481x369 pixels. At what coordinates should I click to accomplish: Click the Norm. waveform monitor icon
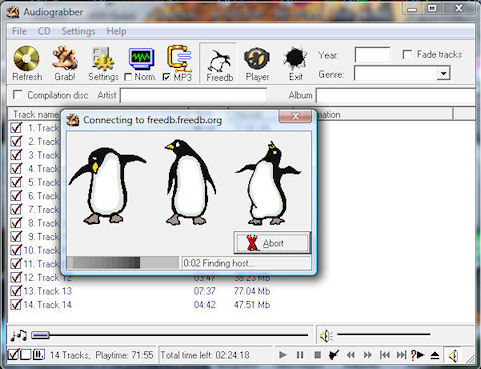click(x=142, y=58)
